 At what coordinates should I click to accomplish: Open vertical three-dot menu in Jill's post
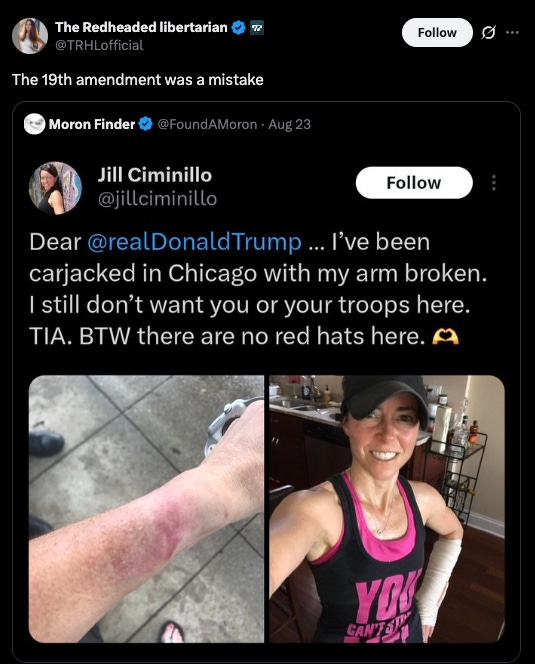pyautogui.click(x=493, y=183)
